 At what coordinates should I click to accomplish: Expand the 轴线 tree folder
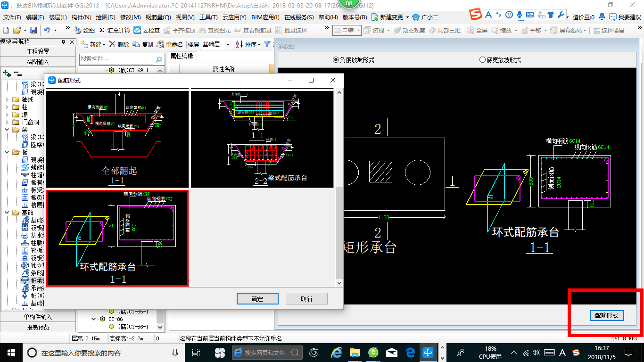click(7, 99)
